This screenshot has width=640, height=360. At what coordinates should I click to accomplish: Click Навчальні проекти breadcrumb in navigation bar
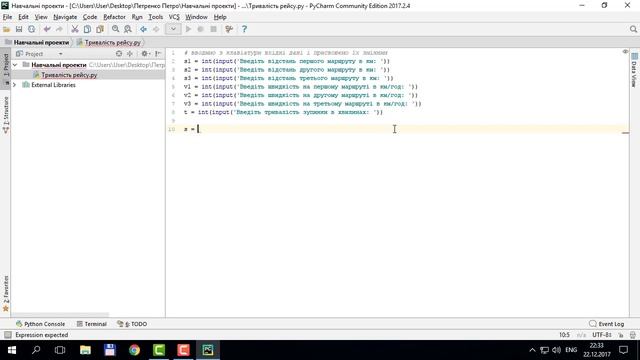[x=41, y=42]
